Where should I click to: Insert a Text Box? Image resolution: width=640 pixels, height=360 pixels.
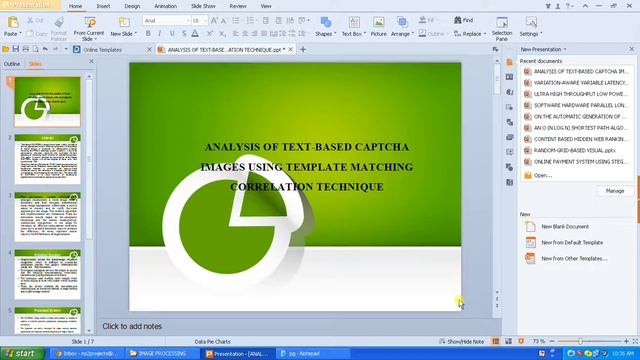[353, 27]
